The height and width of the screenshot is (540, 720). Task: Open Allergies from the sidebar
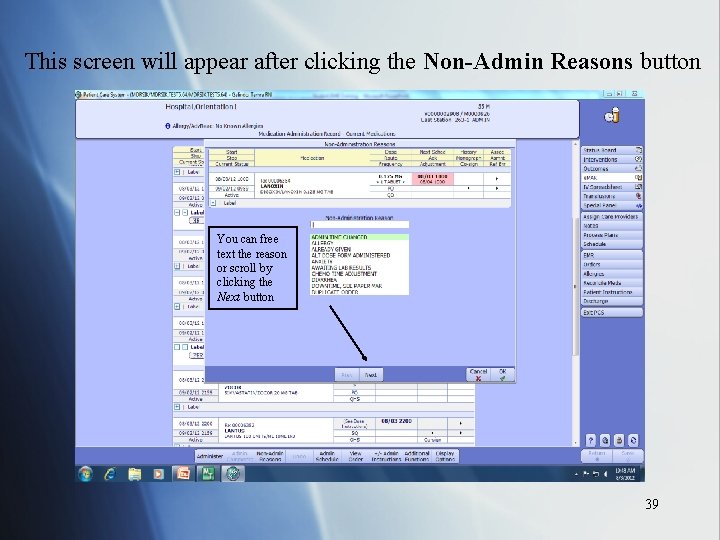612,274
